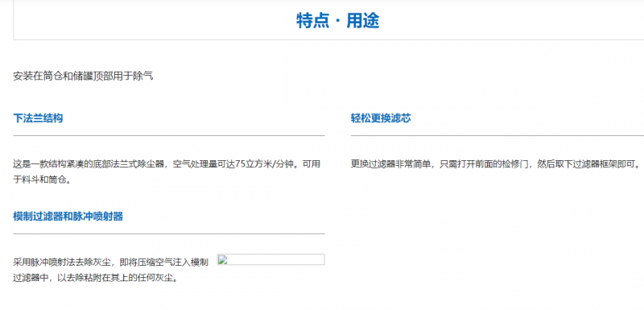Click the broken image placeholder icon
Image resolution: width=644 pixels, height=310 pixels.
tap(222, 259)
